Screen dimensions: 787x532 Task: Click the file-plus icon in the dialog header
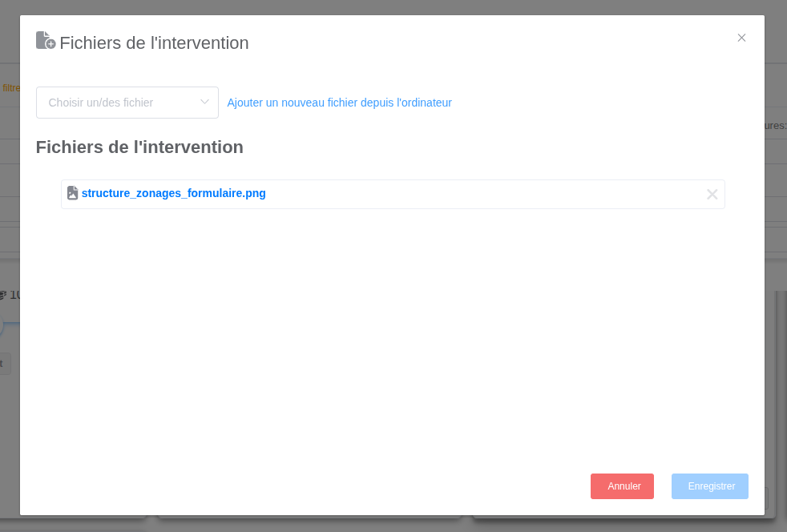pyautogui.click(x=46, y=41)
